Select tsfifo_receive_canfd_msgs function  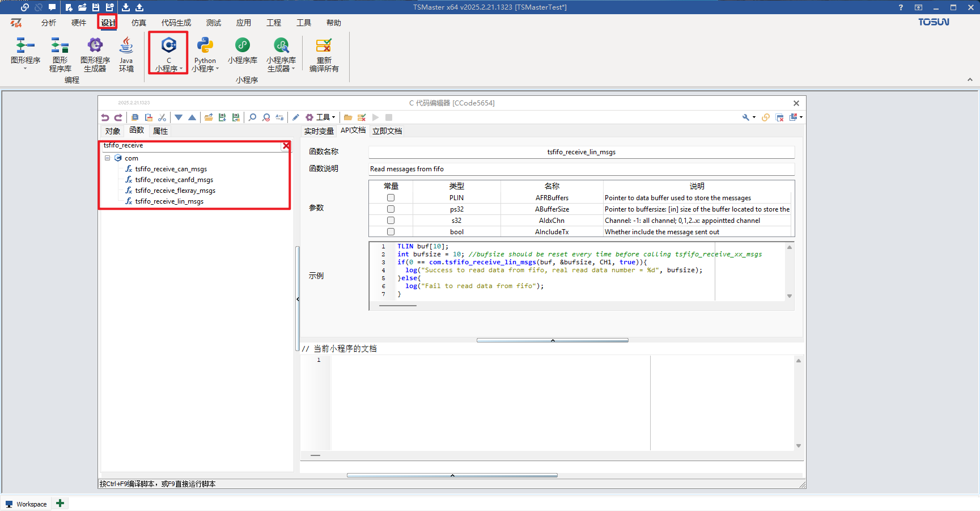[174, 180]
